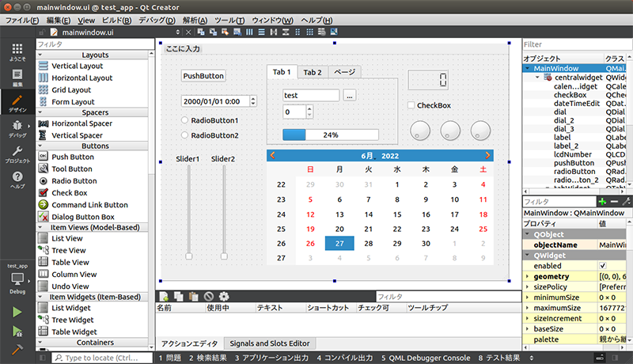The height and width of the screenshot is (364, 633).
Task: Switch to ページ tab in form
Action: tap(344, 72)
